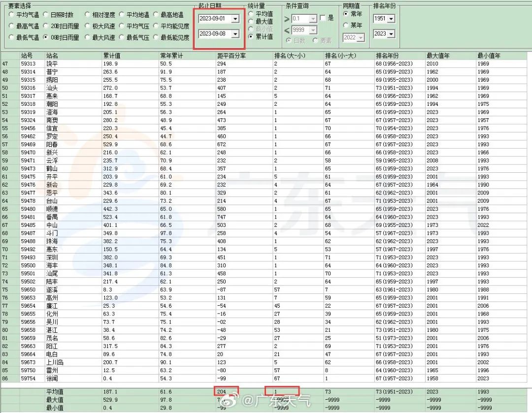Pick the 最高地温 radio button

[x=156, y=15]
